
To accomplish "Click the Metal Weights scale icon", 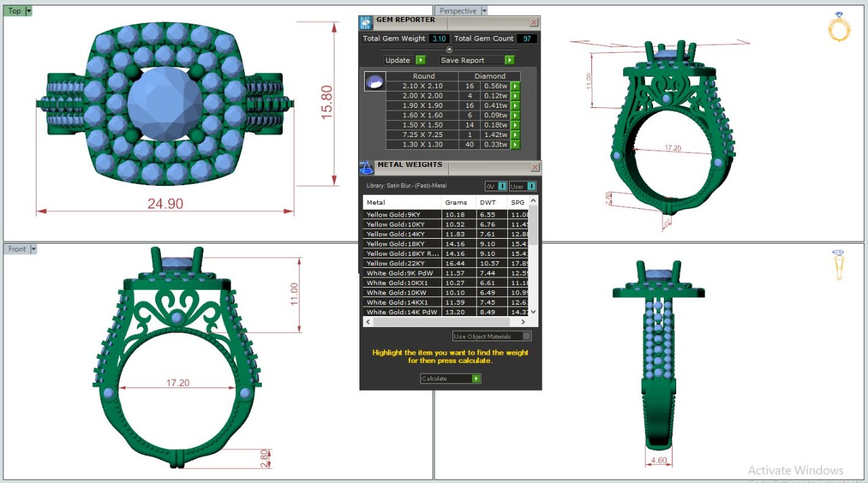I will pos(366,168).
